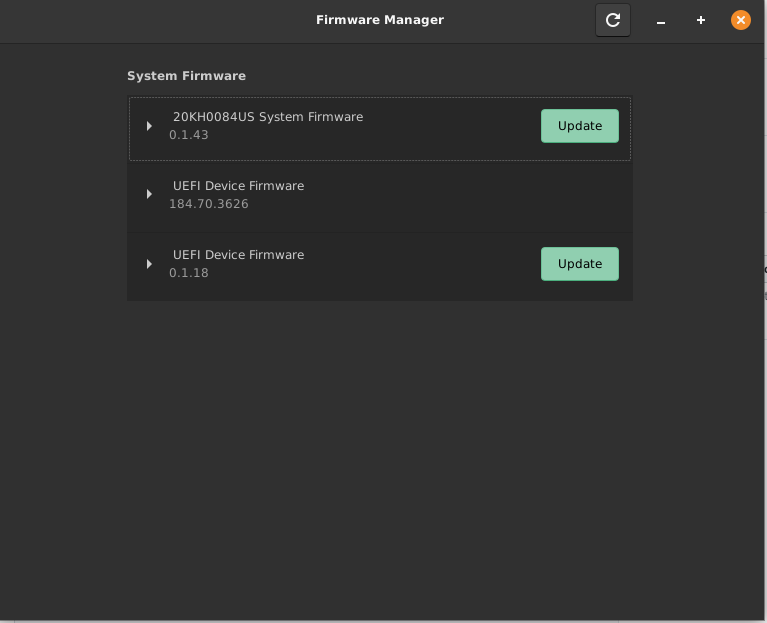Expand UEFI Device Firmware 0.1.18 details
This screenshot has height=623, width=767.
point(149,264)
